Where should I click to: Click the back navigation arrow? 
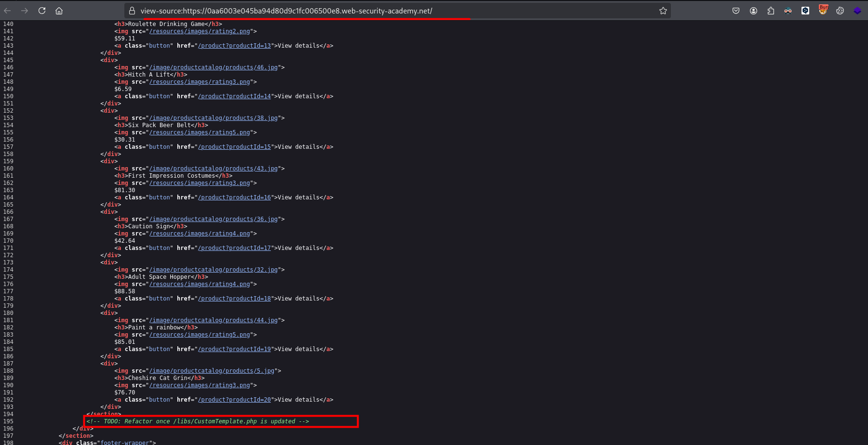coord(8,11)
